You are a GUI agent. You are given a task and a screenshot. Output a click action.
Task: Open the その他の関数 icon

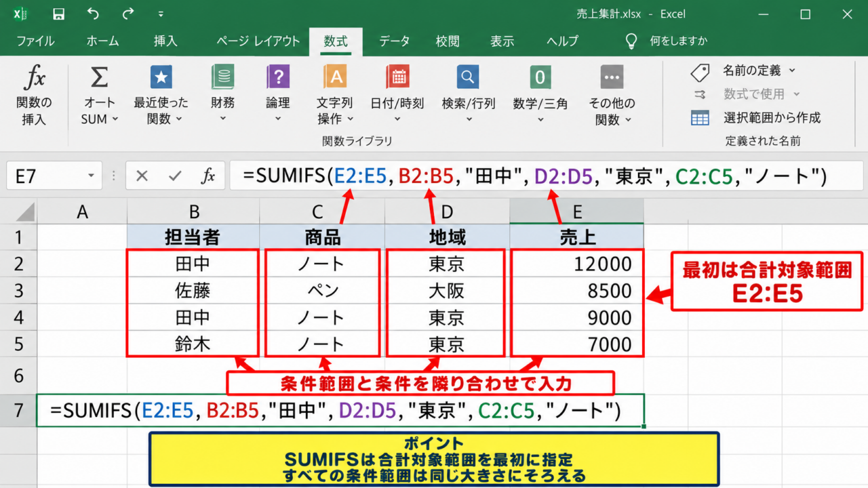click(x=612, y=77)
